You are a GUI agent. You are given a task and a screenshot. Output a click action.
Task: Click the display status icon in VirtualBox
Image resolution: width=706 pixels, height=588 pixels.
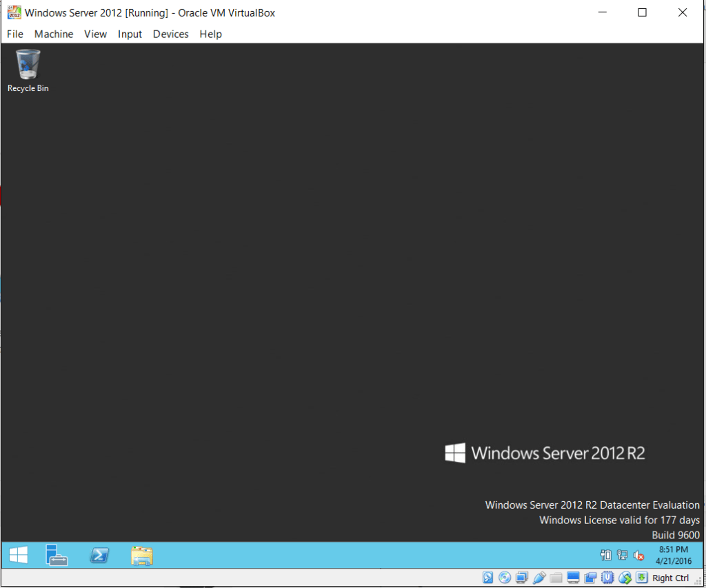click(x=573, y=578)
